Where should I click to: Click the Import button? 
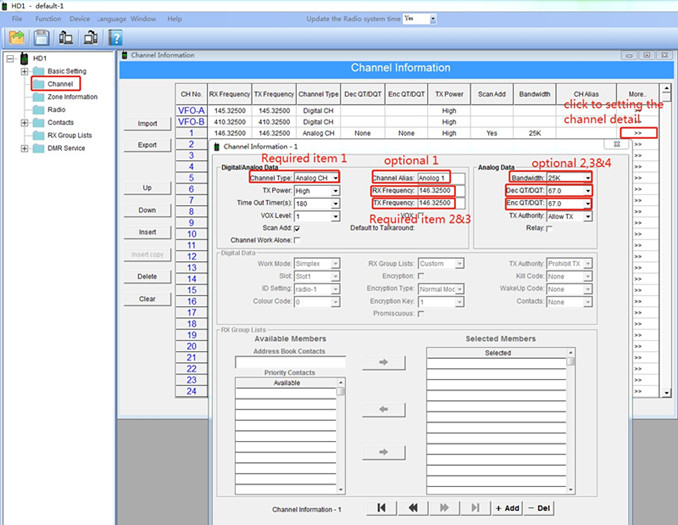click(x=147, y=124)
